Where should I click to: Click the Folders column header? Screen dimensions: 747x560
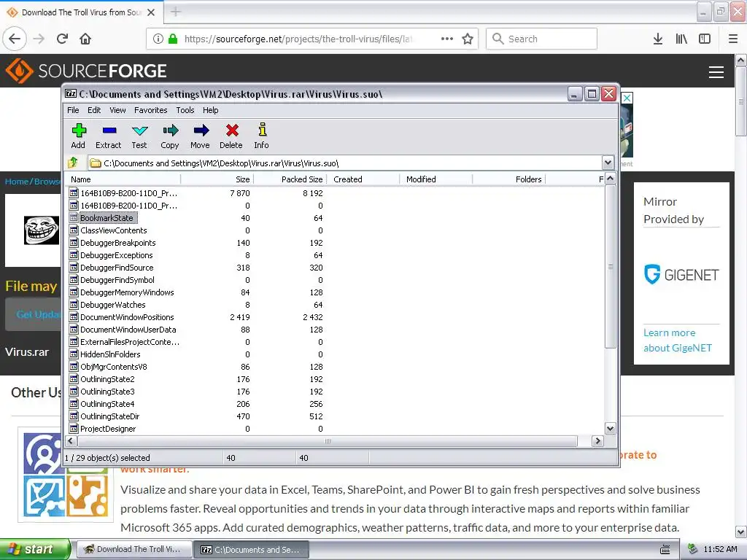click(508, 179)
